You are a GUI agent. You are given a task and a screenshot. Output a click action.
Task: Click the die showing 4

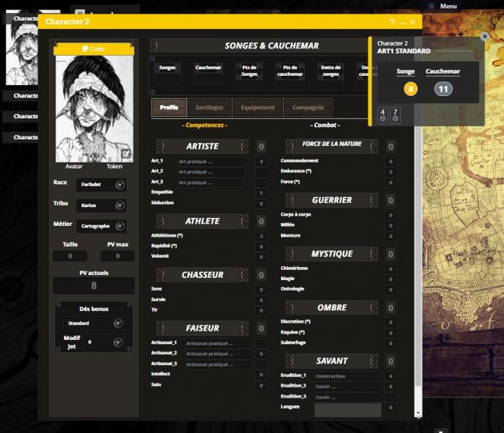click(x=383, y=115)
